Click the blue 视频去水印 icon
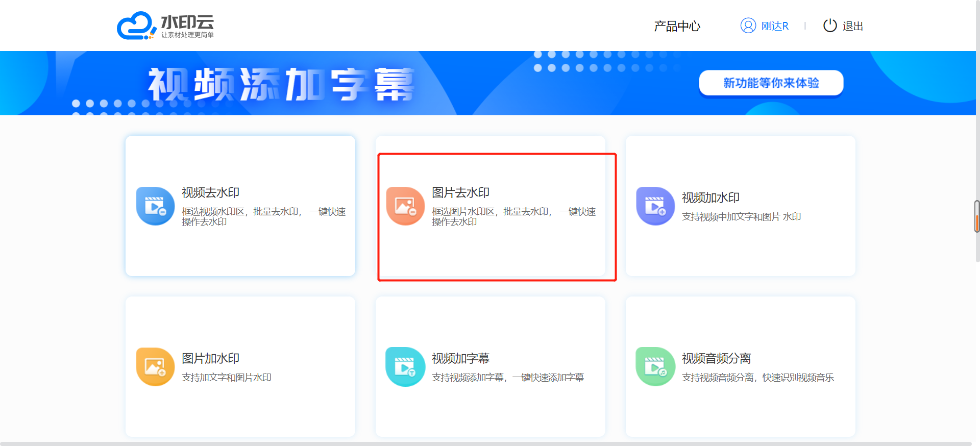980x446 pixels. tap(155, 206)
